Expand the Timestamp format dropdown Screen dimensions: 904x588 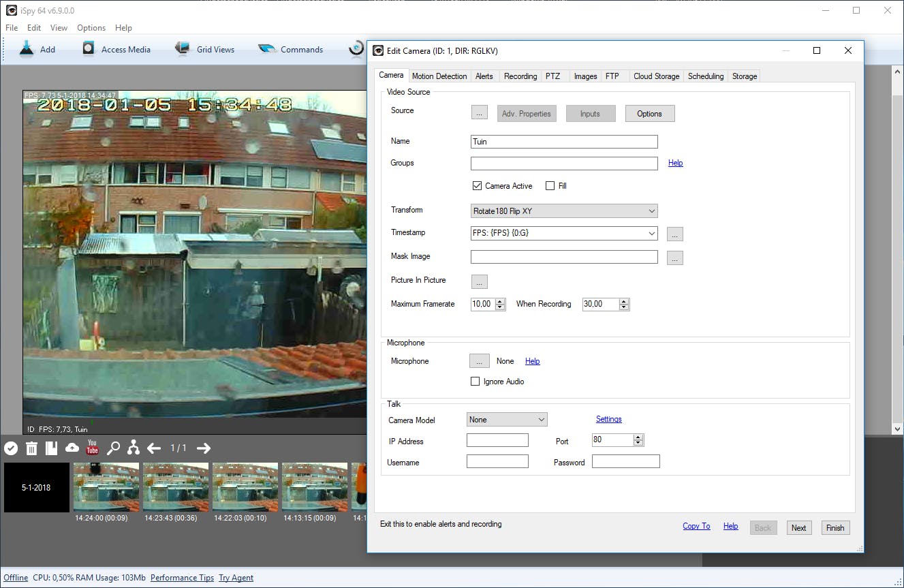(x=651, y=234)
